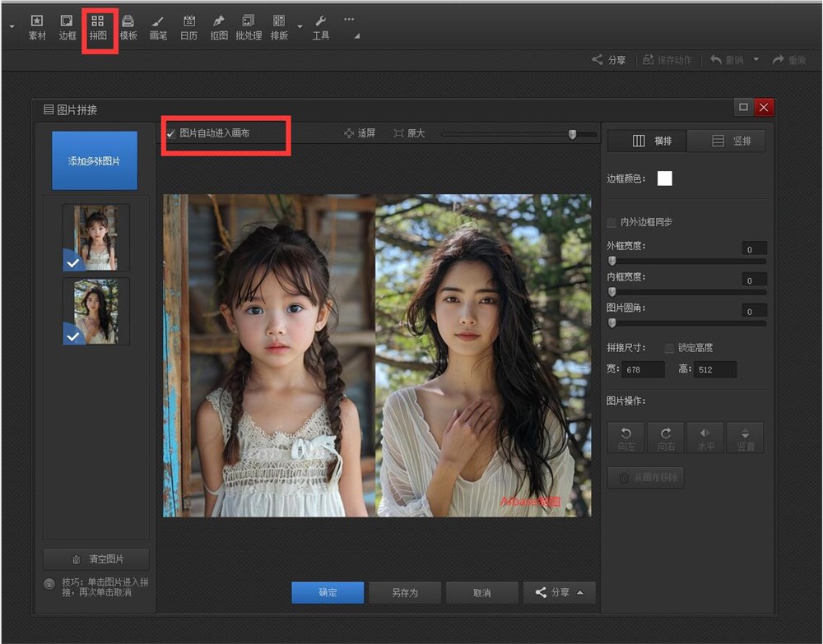This screenshot has height=644, width=823.
Task: Open the 排版 layout tool
Action: [x=279, y=28]
